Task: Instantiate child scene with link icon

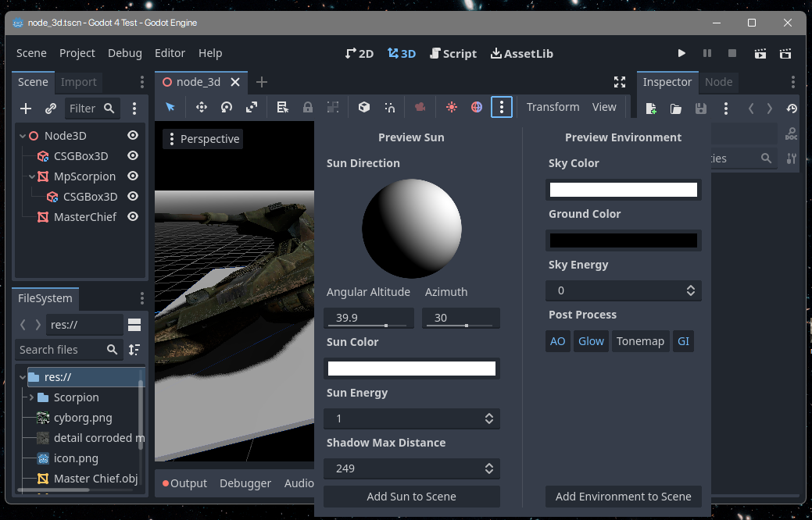Action: point(50,109)
